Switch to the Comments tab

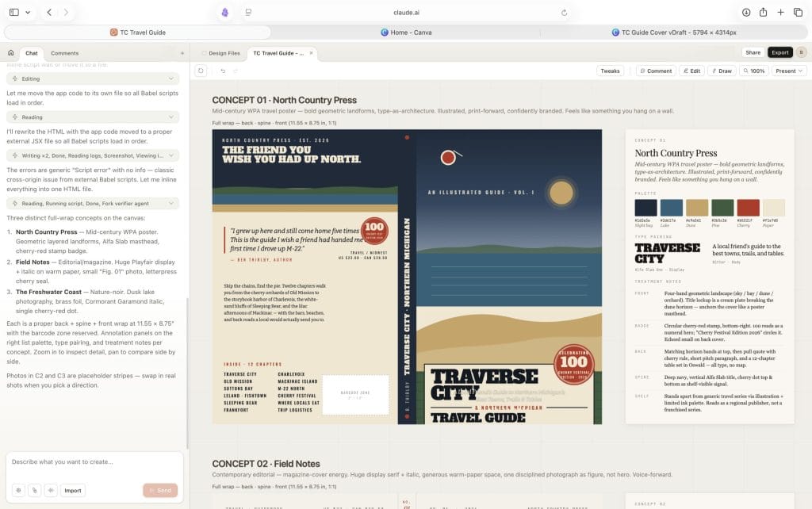pos(64,53)
